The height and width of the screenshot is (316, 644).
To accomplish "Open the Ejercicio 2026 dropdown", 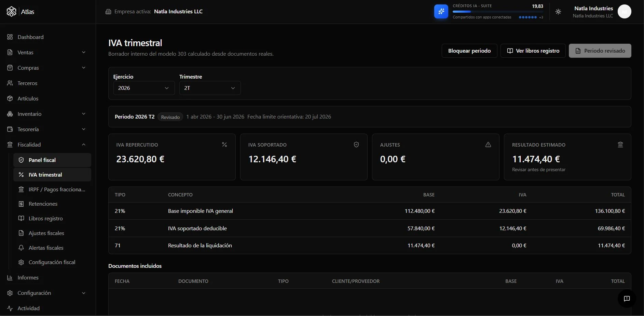I will tap(144, 88).
